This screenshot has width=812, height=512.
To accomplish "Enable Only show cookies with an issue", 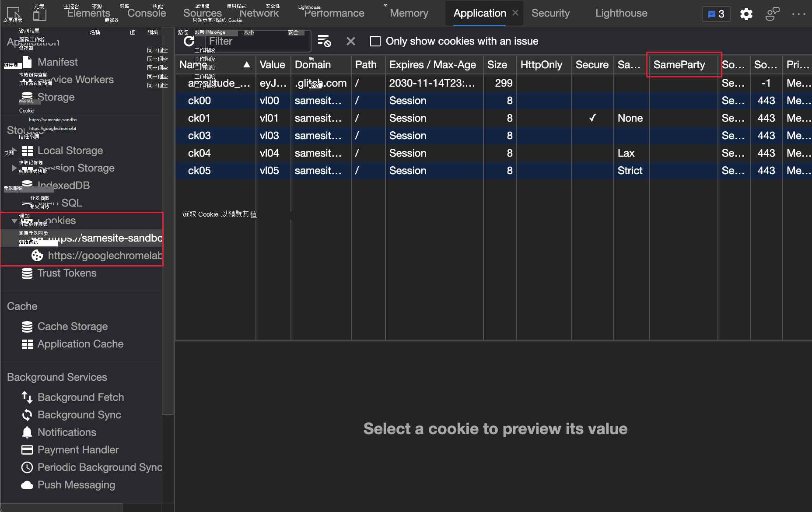I will 375,41.
